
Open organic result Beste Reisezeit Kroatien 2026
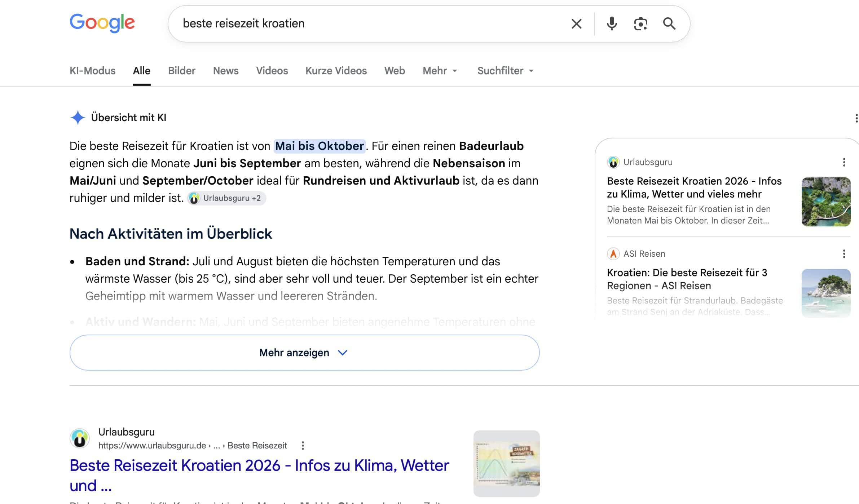[x=259, y=475]
